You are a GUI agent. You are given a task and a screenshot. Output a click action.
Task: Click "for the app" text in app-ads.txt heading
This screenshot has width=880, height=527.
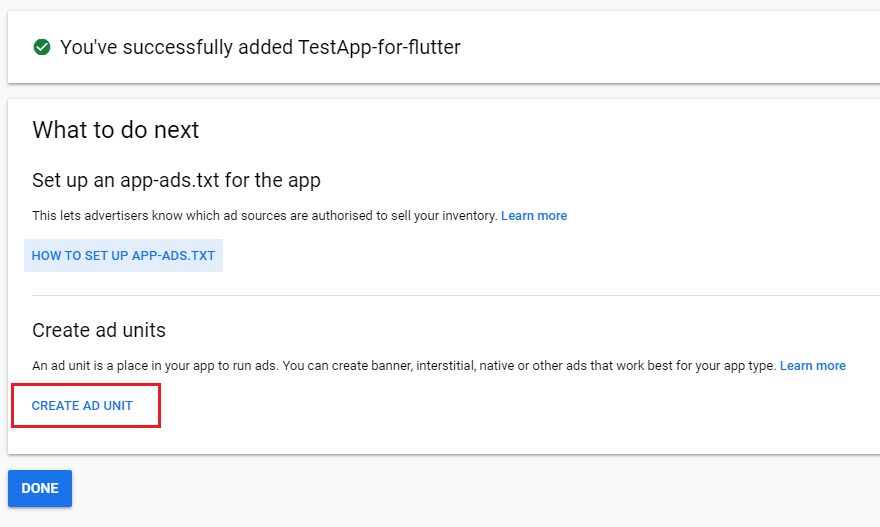point(273,180)
